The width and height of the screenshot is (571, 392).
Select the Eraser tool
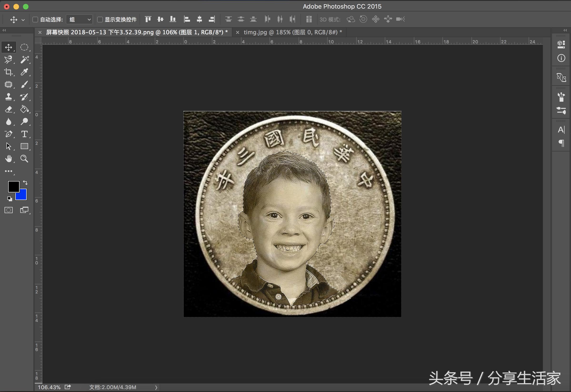pyautogui.click(x=9, y=109)
